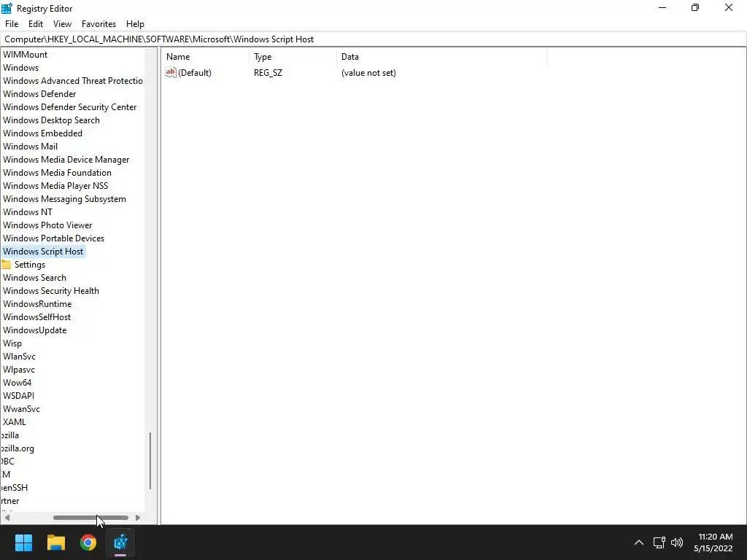Select the Wisp key
The width and height of the screenshot is (747, 560).
pyautogui.click(x=12, y=343)
